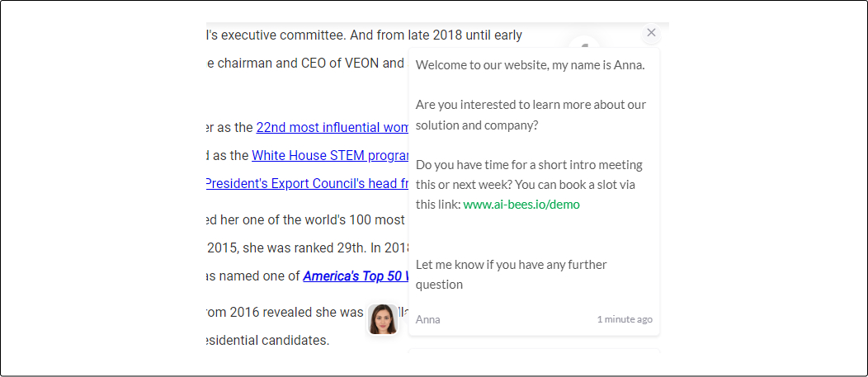Viewport: 868px width, 377px height.
Task: Click the "Let me know" chat line
Action: (x=511, y=274)
